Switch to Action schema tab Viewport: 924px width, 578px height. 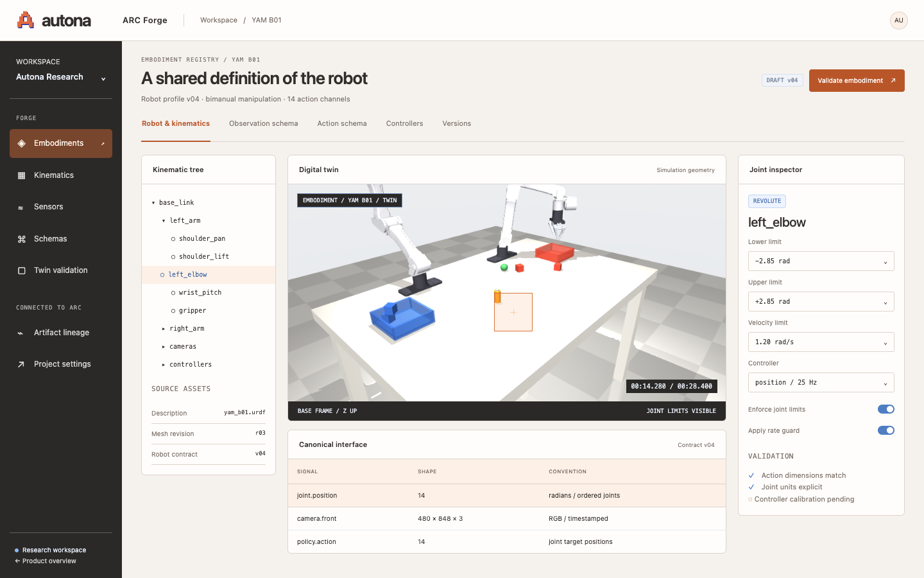342,123
